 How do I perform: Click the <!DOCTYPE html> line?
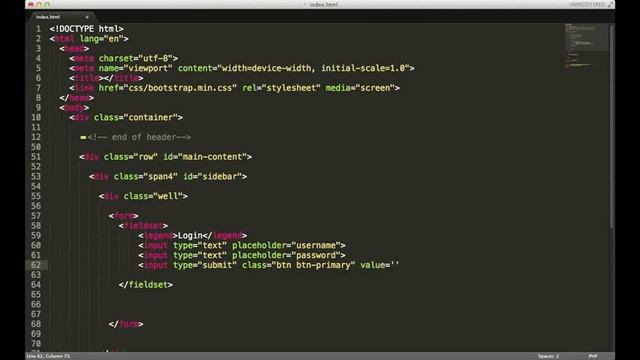pyautogui.click(x=87, y=29)
